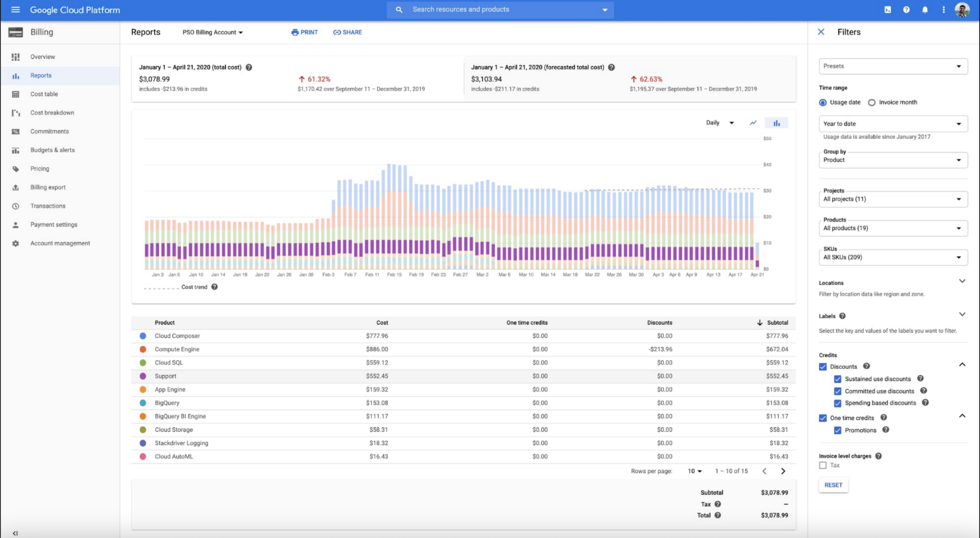Switch chart to bar graph view
Image resolution: width=980 pixels, height=538 pixels.
click(776, 123)
